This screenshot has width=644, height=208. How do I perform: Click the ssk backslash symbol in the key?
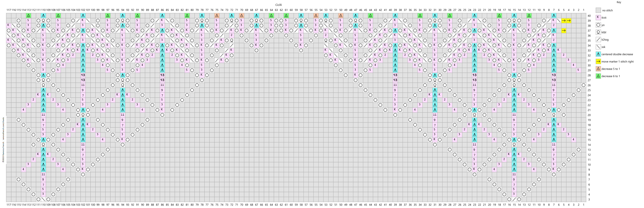[598, 47]
